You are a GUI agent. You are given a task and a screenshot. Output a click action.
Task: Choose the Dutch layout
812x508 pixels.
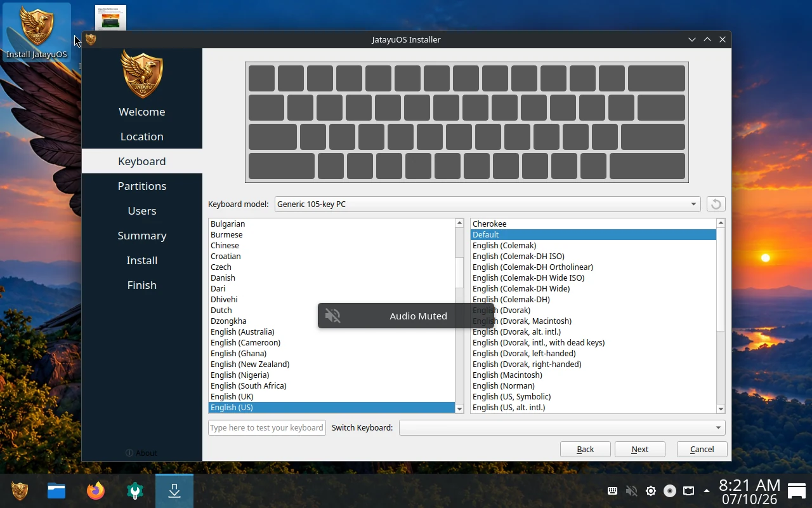pos(332,310)
